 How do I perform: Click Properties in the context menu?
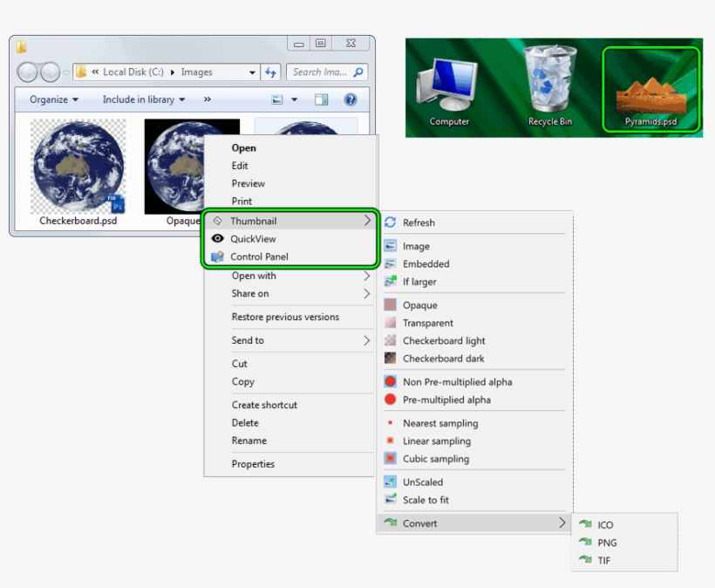click(x=253, y=464)
